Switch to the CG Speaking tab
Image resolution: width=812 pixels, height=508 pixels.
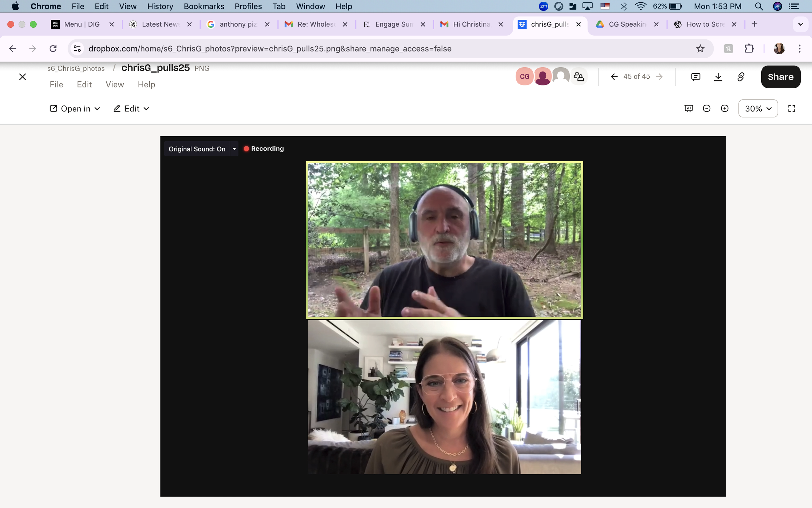click(626, 24)
